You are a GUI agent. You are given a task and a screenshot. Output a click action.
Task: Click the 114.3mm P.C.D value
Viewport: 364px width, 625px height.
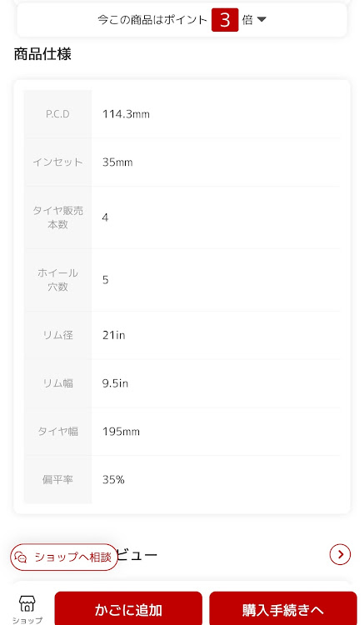click(x=126, y=114)
